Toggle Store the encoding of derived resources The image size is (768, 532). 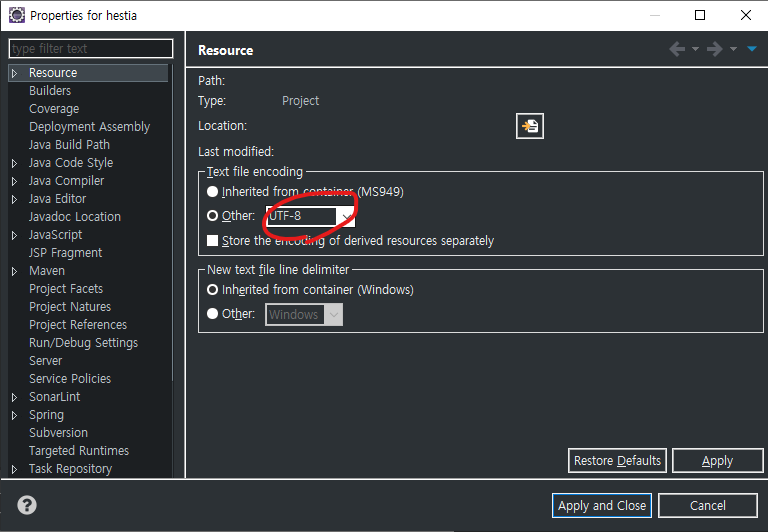pyautogui.click(x=212, y=241)
